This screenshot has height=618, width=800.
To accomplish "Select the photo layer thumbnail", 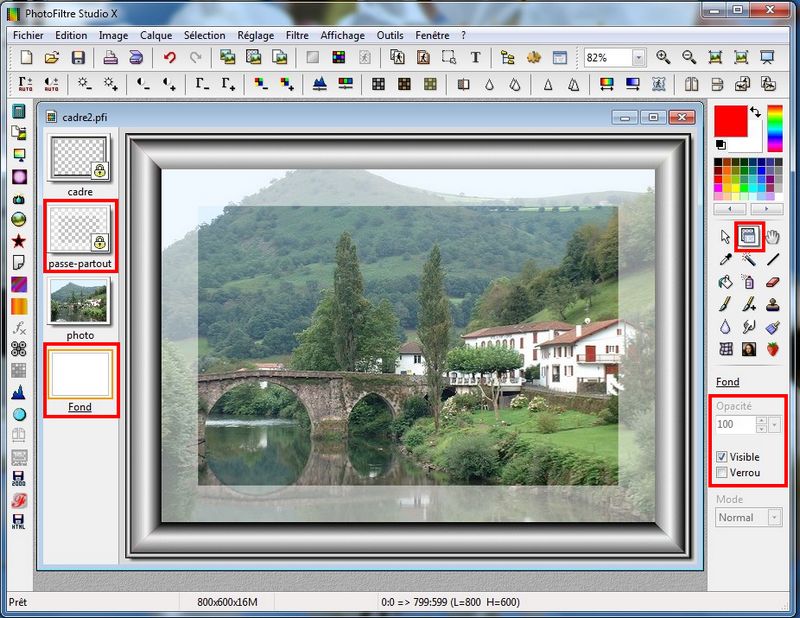I will click(x=79, y=302).
